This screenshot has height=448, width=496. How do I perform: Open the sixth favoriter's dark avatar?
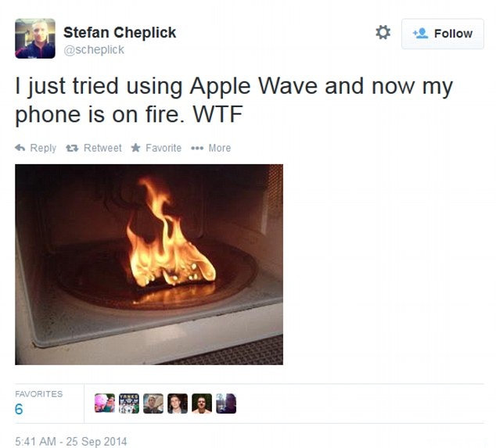click(x=226, y=403)
